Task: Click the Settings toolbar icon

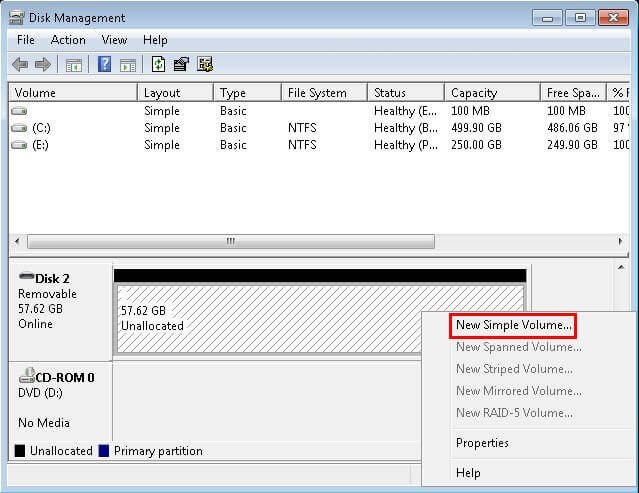Action: click(205, 64)
